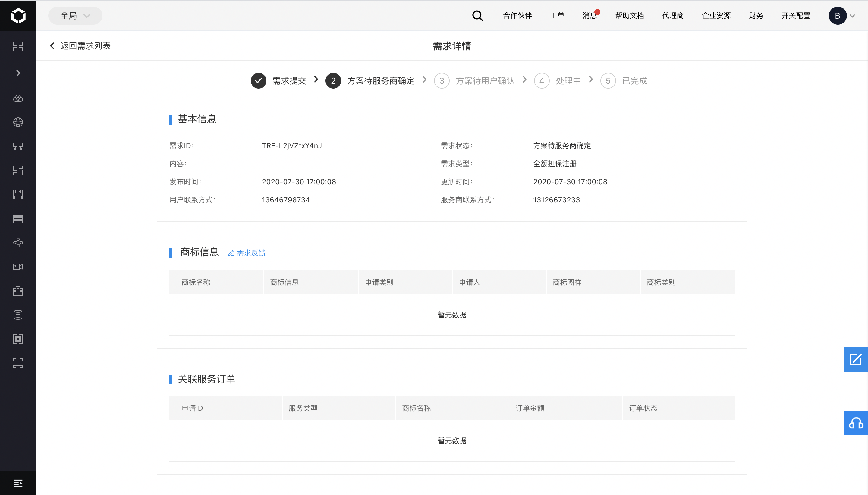This screenshot has height=495, width=868.
Task: Click the 申请ID column header
Action: pyautogui.click(x=226, y=408)
